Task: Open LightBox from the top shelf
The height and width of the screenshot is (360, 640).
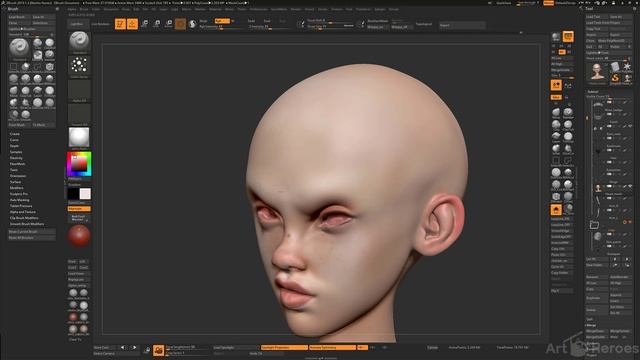Action: tap(77, 24)
